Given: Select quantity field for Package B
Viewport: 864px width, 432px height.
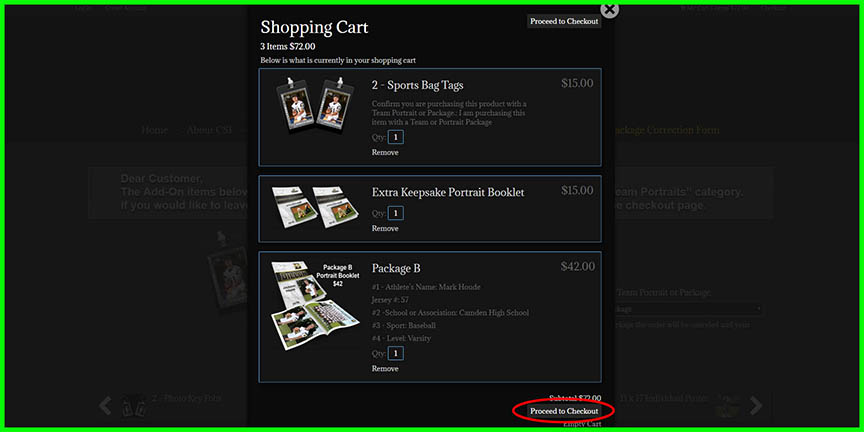Looking at the screenshot, I should click(396, 353).
